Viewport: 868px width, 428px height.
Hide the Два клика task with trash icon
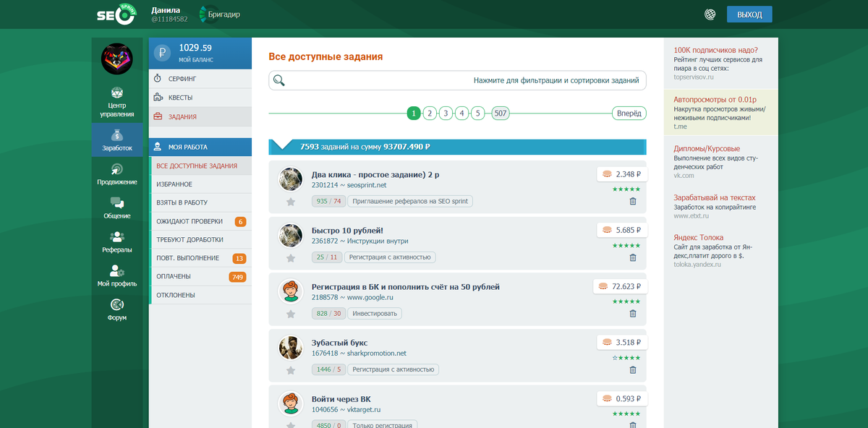(x=633, y=202)
